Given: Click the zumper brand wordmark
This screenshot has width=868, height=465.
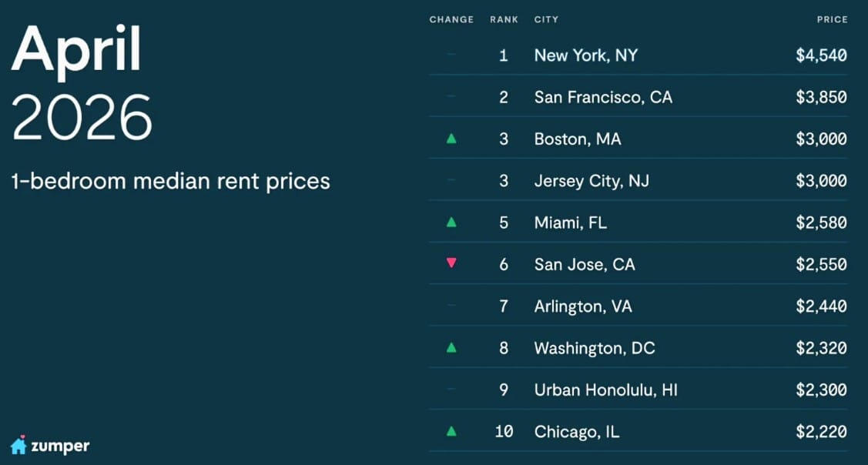Looking at the screenshot, I should tap(60, 446).
